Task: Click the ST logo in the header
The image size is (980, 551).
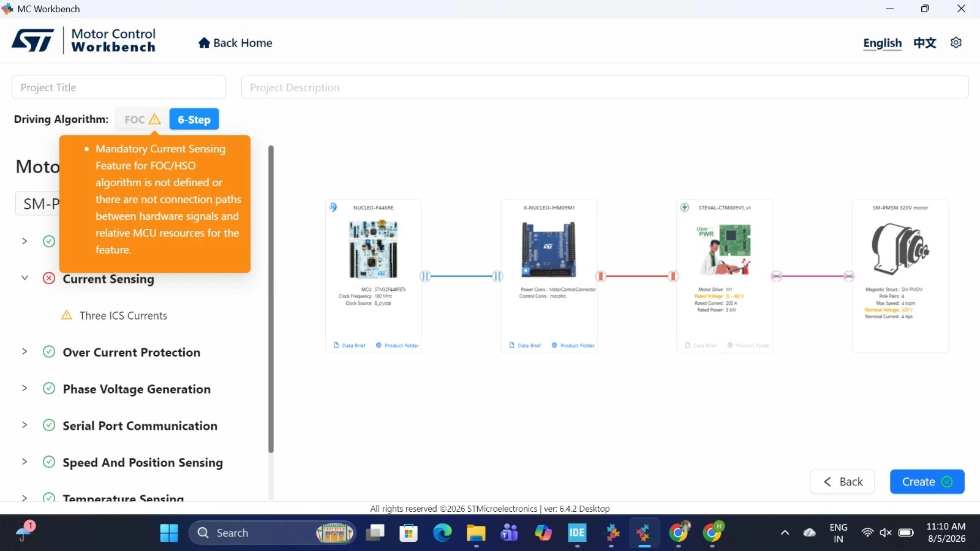Action: tap(32, 40)
